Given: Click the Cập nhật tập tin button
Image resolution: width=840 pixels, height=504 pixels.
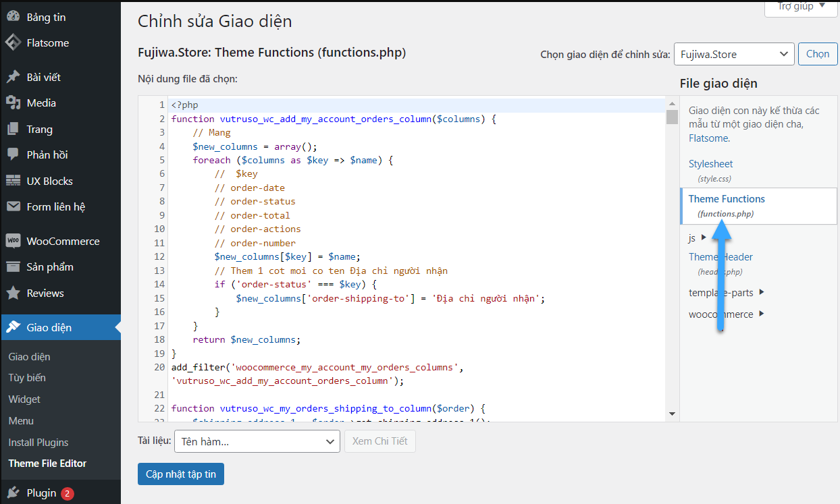Looking at the screenshot, I should pos(181,474).
